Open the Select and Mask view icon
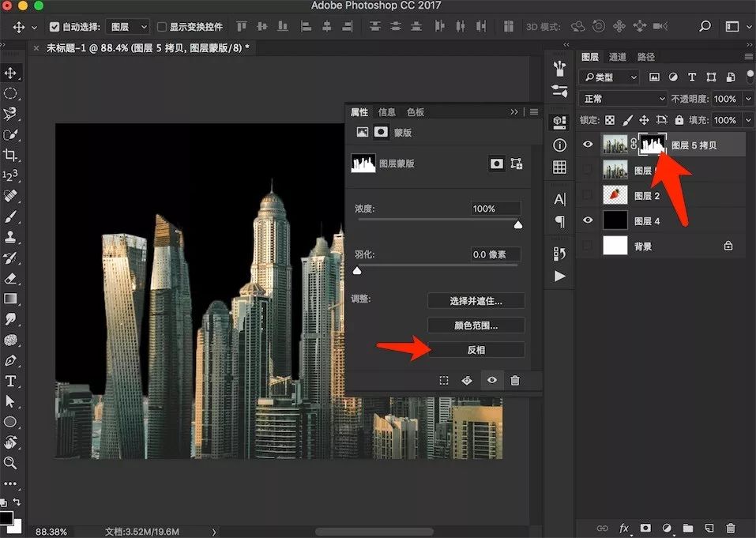756x538 pixels. tap(476, 300)
